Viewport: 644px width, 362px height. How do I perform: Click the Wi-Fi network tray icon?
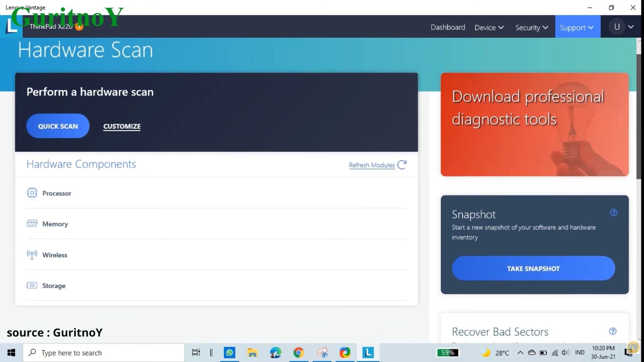pos(555,353)
